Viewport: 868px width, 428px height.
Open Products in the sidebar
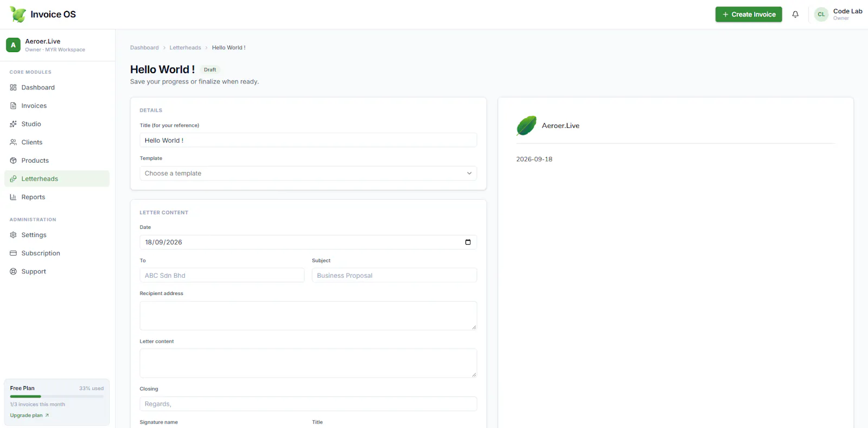pyautogui.click(x=57, y=161)
